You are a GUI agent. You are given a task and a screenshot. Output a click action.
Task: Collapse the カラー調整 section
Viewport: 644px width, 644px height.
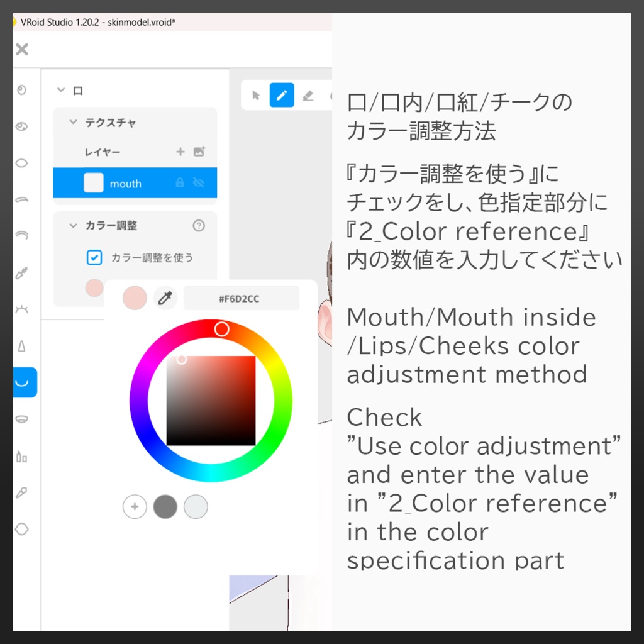coord(73,226)
